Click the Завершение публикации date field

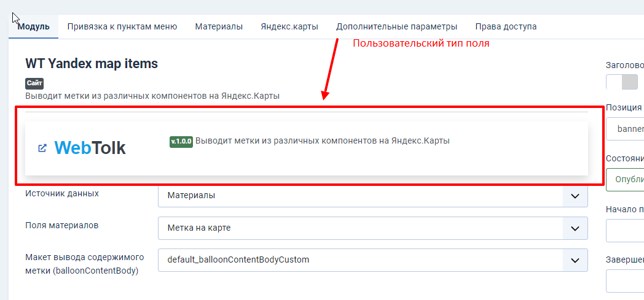pyautogui.click(x=625, y=281)
